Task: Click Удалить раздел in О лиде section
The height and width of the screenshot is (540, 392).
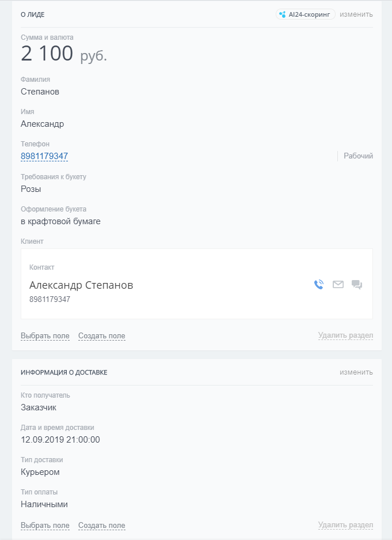Action: 345,336
